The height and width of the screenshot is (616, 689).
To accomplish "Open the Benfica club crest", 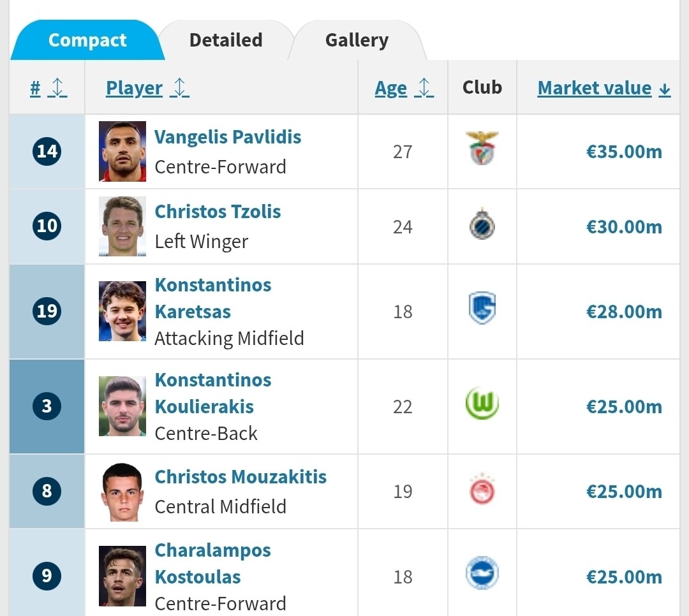I will tap(482, 149).
